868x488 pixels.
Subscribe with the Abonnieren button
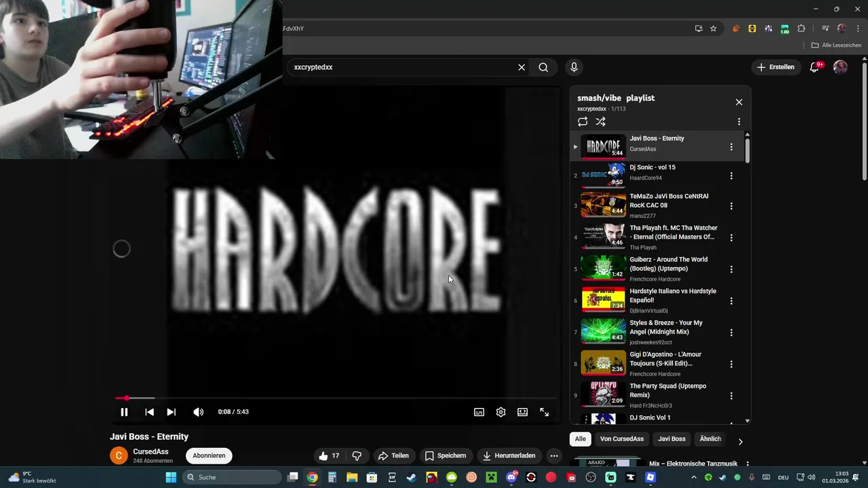point(209,455)
